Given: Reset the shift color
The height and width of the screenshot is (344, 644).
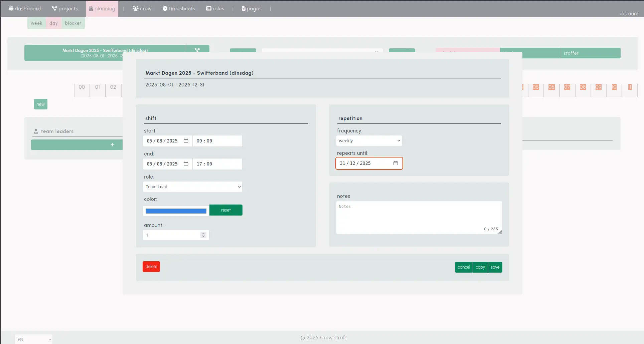Looking at the screenshot, I should pos(226,210).
